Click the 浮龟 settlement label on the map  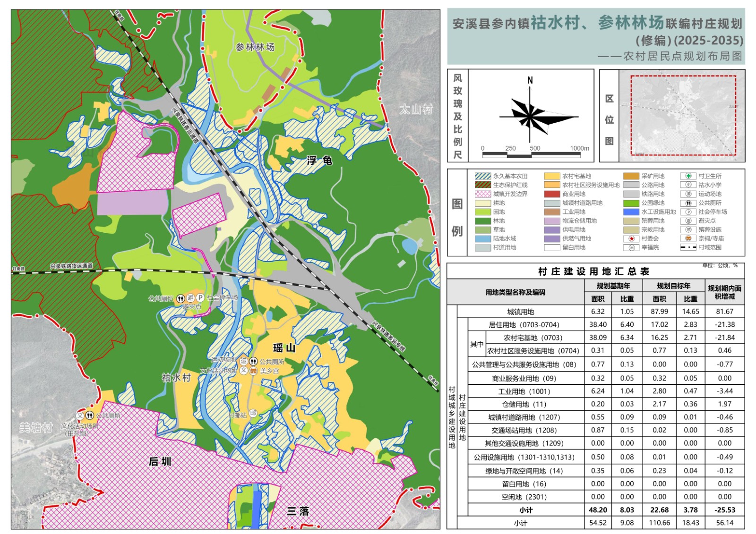point(319,161)
